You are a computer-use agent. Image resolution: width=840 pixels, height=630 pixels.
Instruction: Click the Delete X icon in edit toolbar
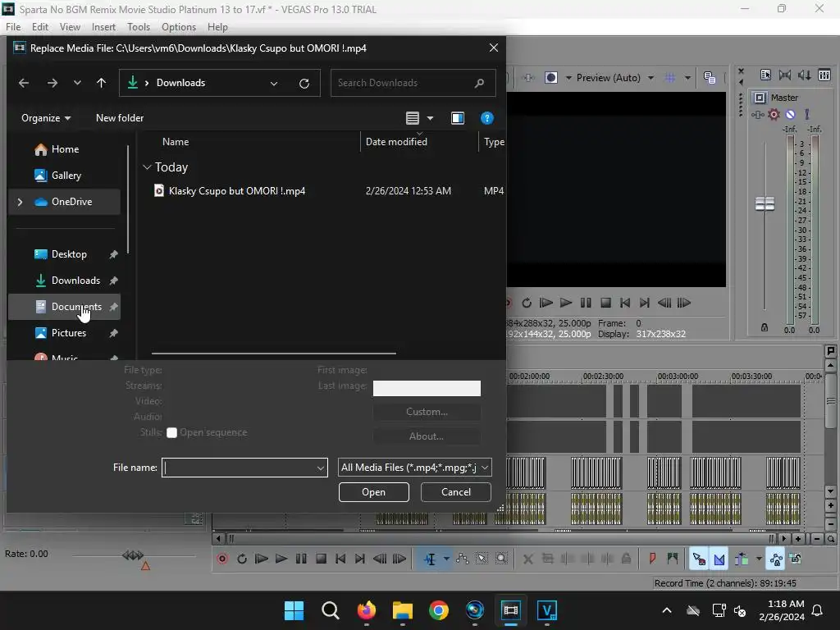coord(527,559)
